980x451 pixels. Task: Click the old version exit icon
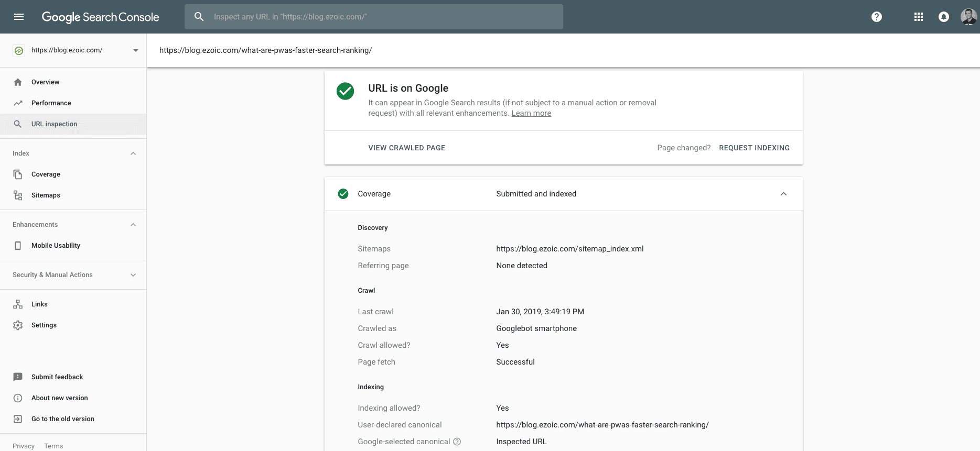[x=18, y=419]
